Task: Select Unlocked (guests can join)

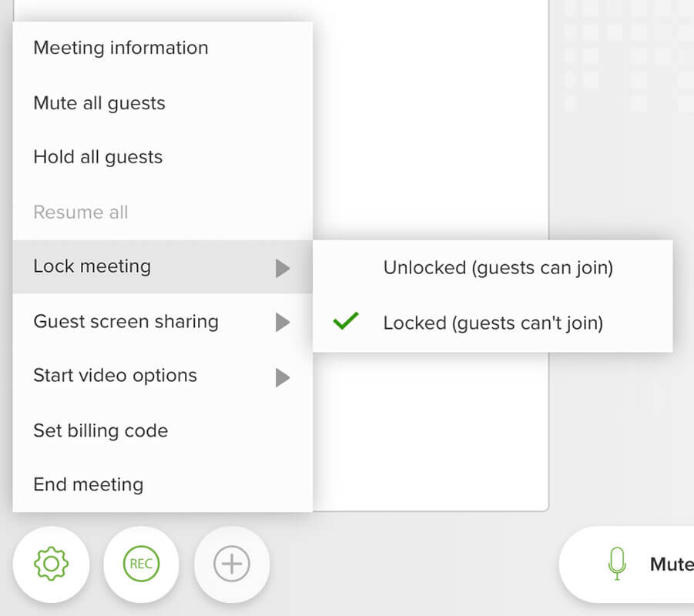Action: 493,268
